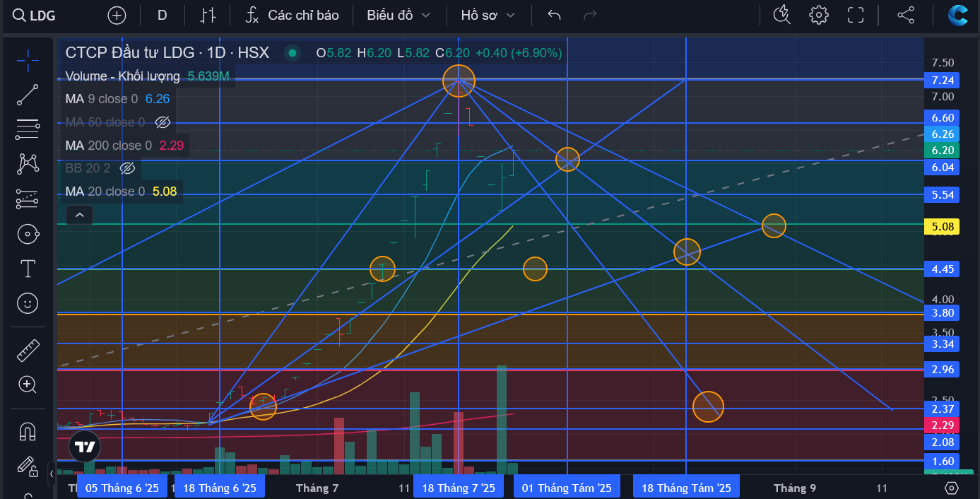Select the 18 Tháng Tám '25 date marker
This screenshot has width=980, height=499.
click(687, 488)
